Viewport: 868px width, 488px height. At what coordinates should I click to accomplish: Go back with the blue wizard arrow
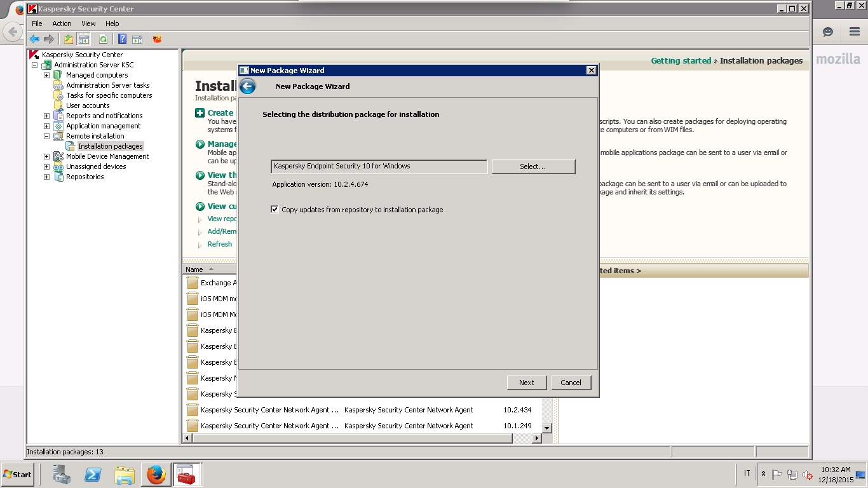tap(248, 86)
